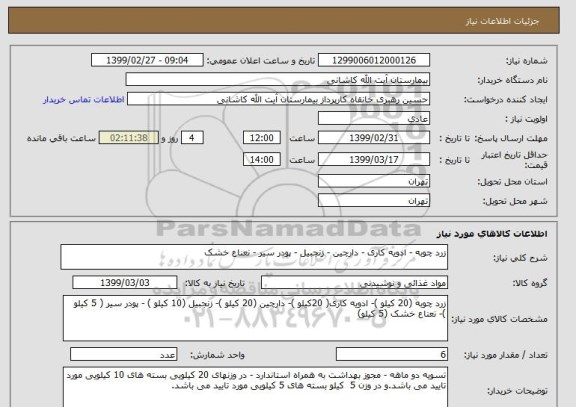576x407 pixels.
Task: Click the label گروه کالا
Action: (530, 283)
